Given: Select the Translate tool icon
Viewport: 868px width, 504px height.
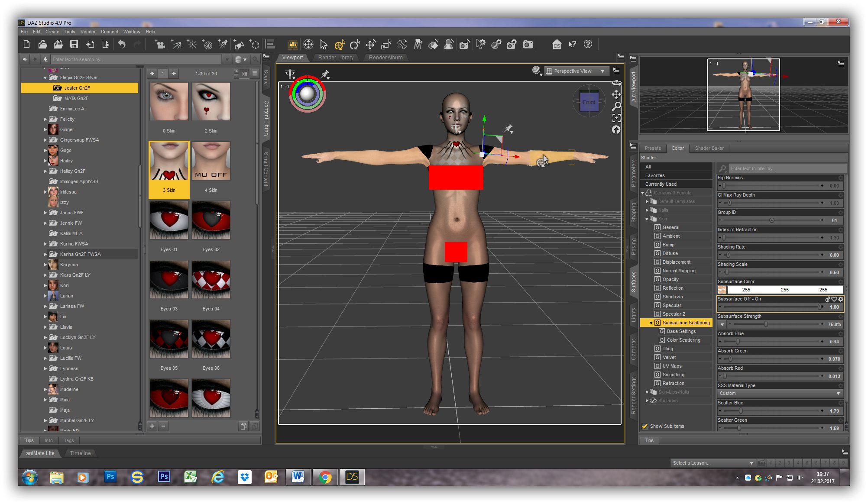Looking at the screenshot, I should tap(370, 44).
